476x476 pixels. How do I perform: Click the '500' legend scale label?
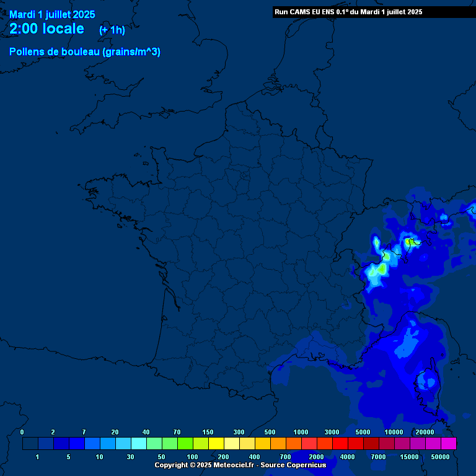pyautogui.click(x=270, y=432)
